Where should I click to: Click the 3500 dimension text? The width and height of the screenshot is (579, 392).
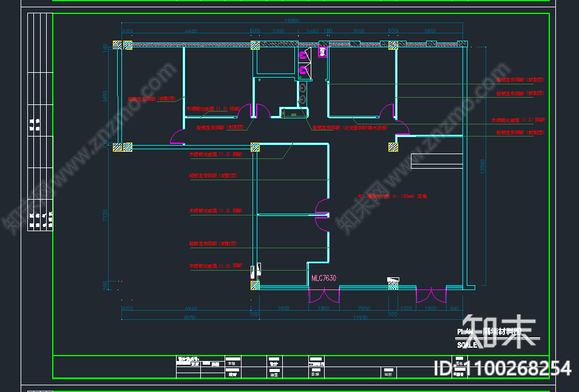[x=359, y=31]
